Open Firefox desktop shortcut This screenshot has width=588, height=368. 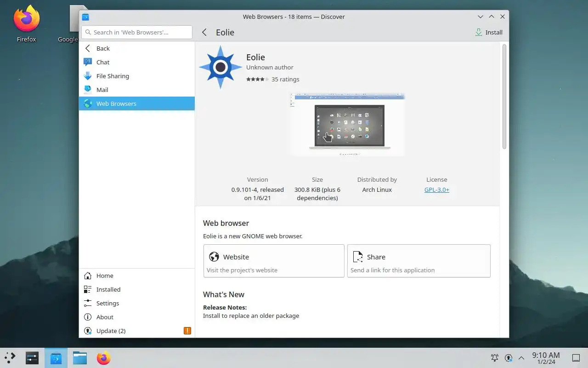[26, 24]
